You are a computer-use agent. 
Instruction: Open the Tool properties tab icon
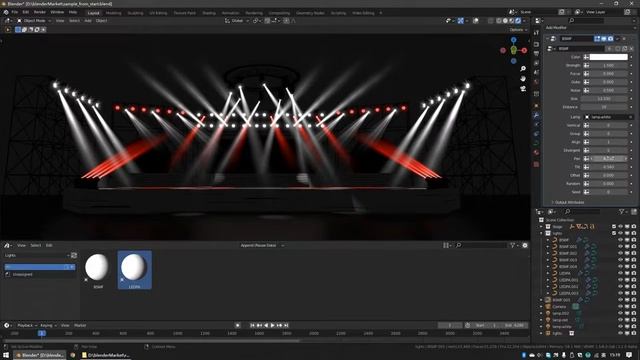click(x=536, y=33)
